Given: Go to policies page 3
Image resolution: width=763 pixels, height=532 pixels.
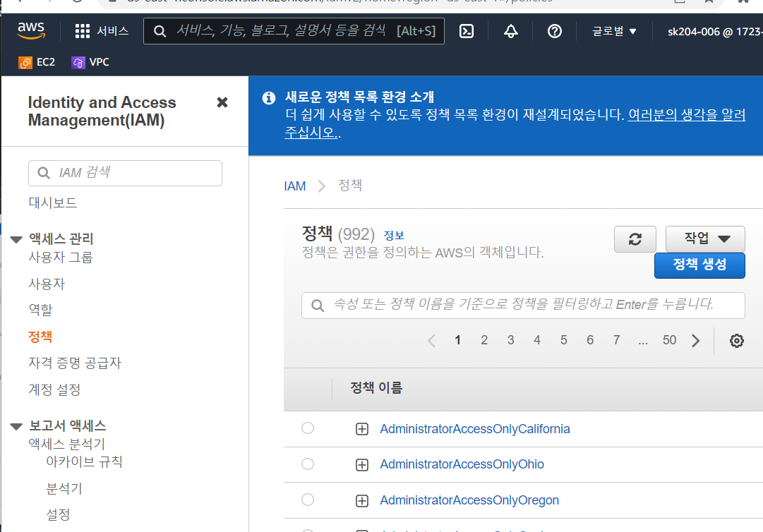Looking at the screenshot, I should coord(510,340).
